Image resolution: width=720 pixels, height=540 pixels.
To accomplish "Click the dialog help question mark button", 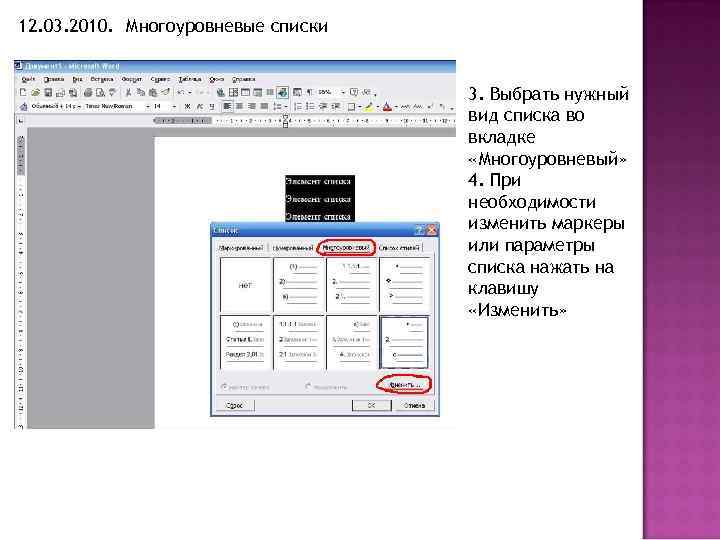I will (419, 230).
